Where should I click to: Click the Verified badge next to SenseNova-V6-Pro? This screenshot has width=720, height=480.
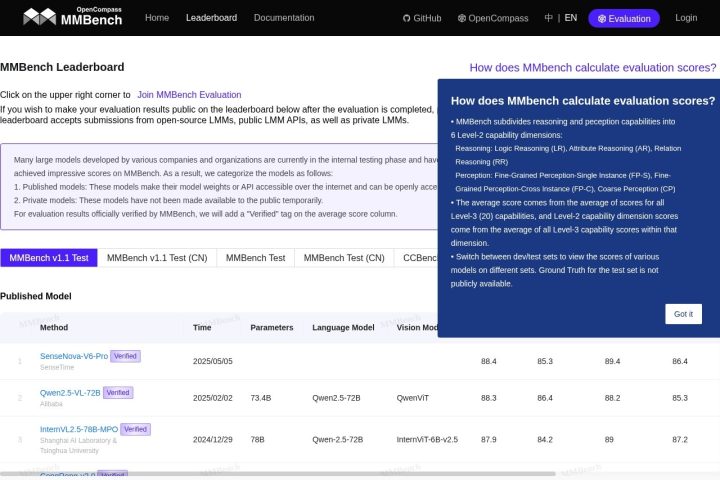pos(125,356)
